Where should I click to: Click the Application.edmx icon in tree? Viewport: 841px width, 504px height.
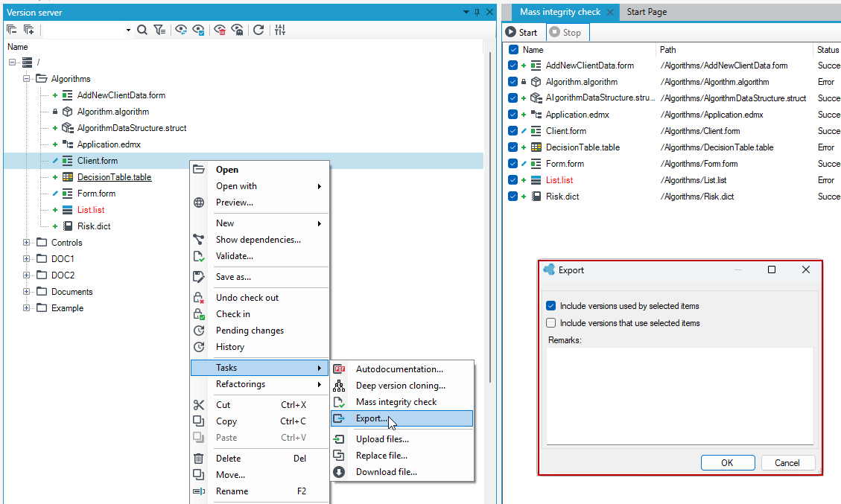click(68, 144)
